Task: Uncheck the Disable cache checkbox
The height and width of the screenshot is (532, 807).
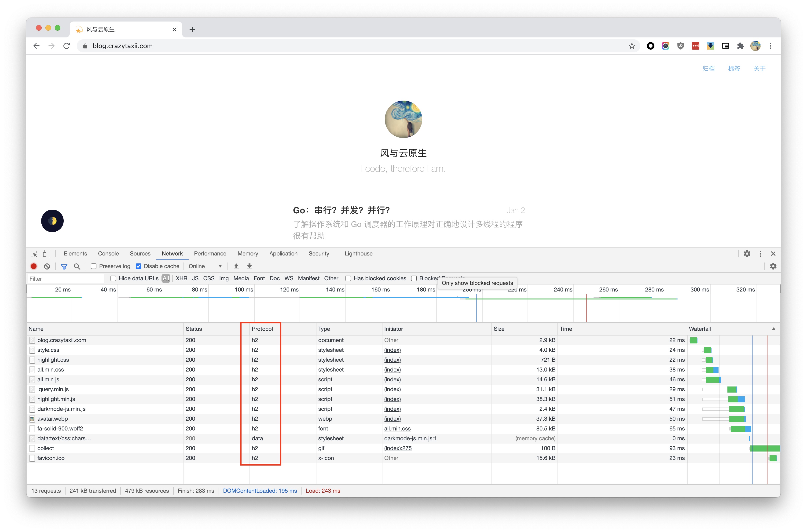Action: coord(139,266)
